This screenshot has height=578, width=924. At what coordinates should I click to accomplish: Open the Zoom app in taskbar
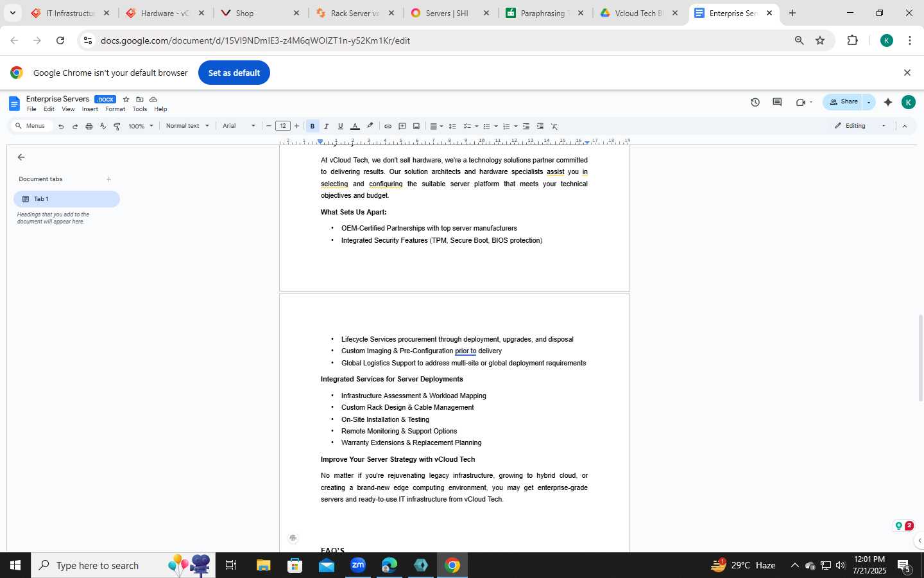[x=358, y=565]
